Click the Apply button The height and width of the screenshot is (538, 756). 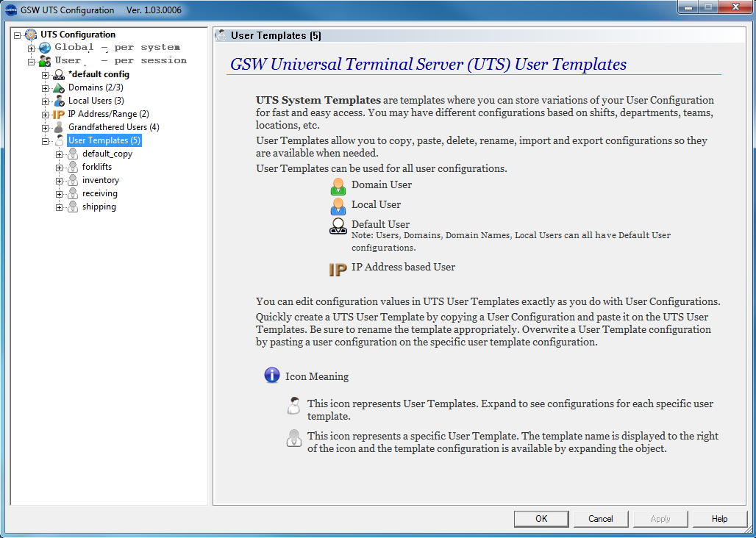pos(660,519)
